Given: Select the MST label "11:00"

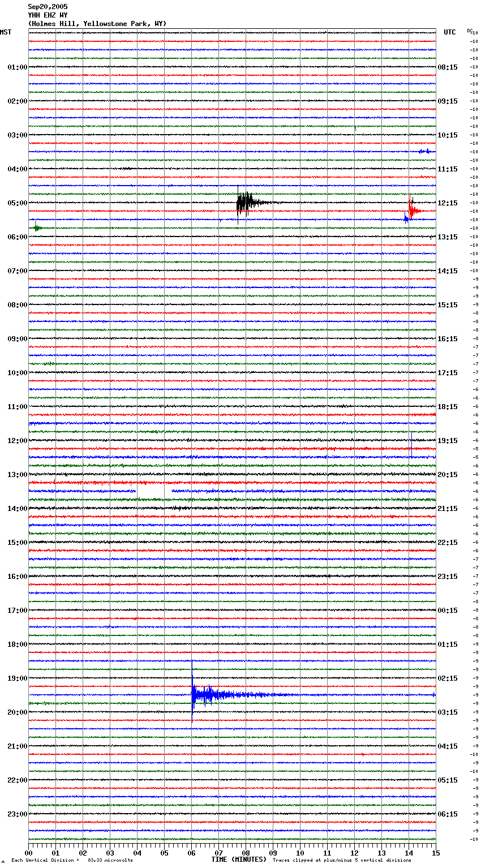Looking at the screenshot, I should coord(18,407).
